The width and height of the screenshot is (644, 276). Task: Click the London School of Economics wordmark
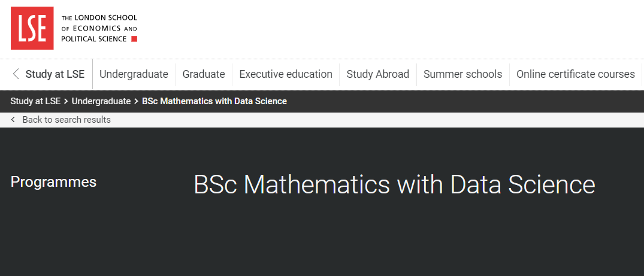coord(99,28)
